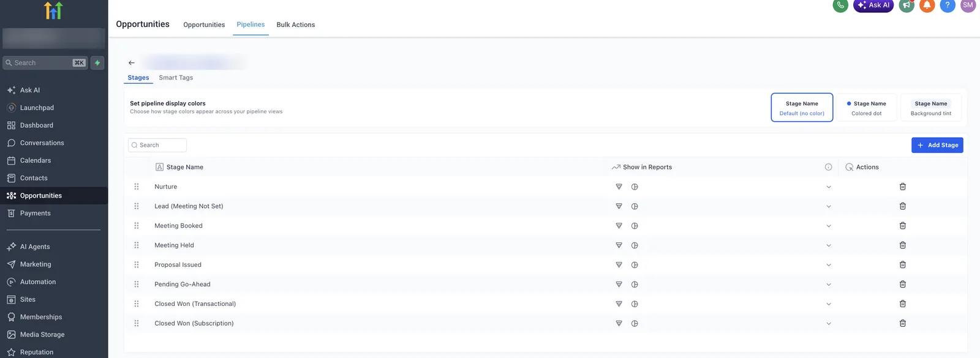Choose Default (no color) display option

802,108
